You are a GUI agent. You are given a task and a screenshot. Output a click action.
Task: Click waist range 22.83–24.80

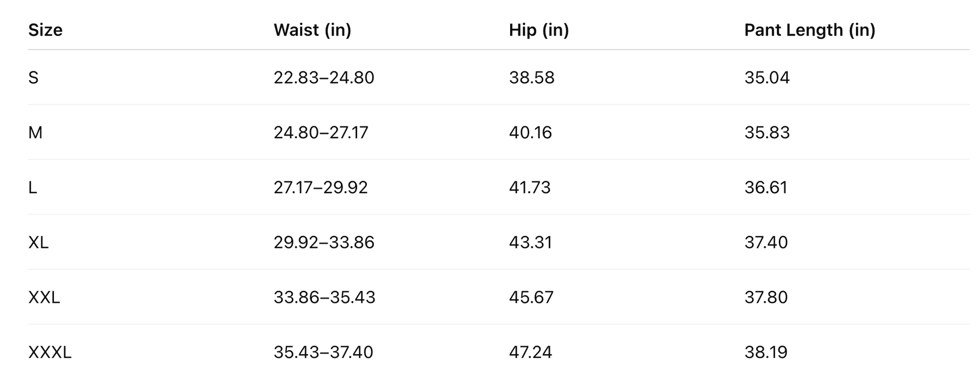pyautogui.click(x=323, y=78)
